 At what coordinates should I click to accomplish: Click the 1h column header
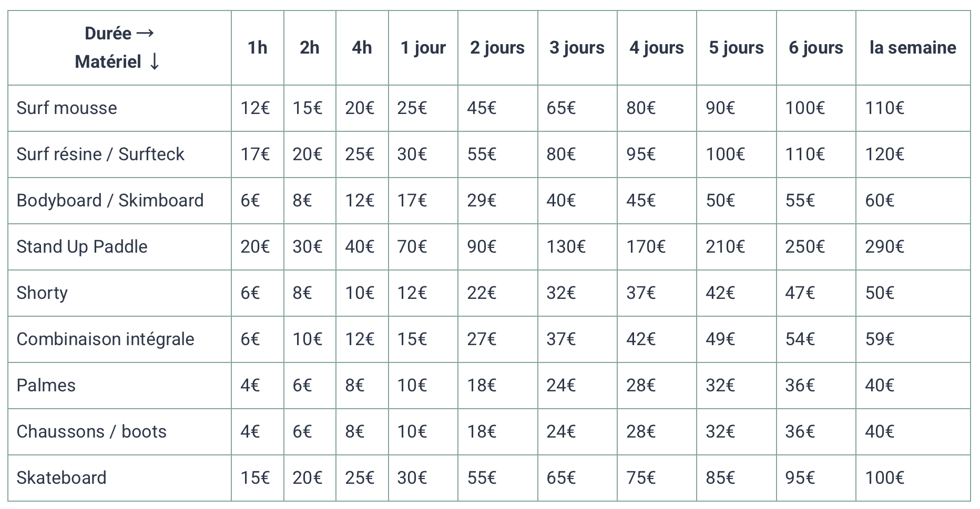257,48
